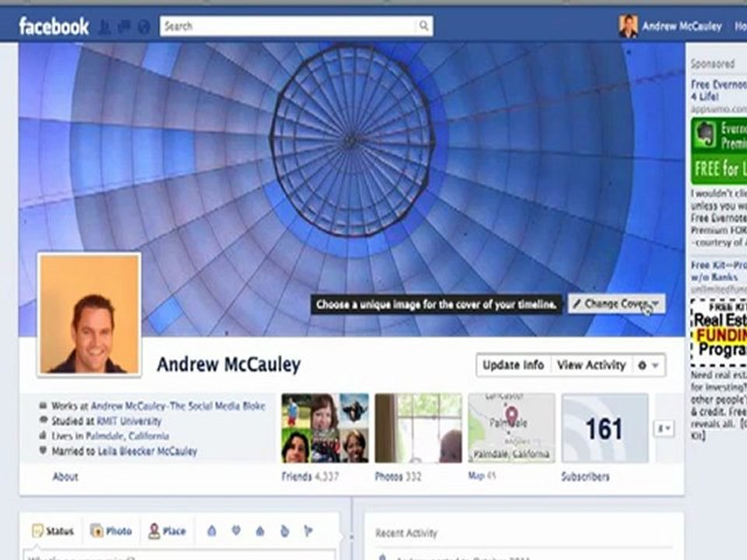The width and height of the screenshot is (747, 560).
Task: Click the pencil icon on Change Cover
Action: pyautogui.click(x=577, y=304)
